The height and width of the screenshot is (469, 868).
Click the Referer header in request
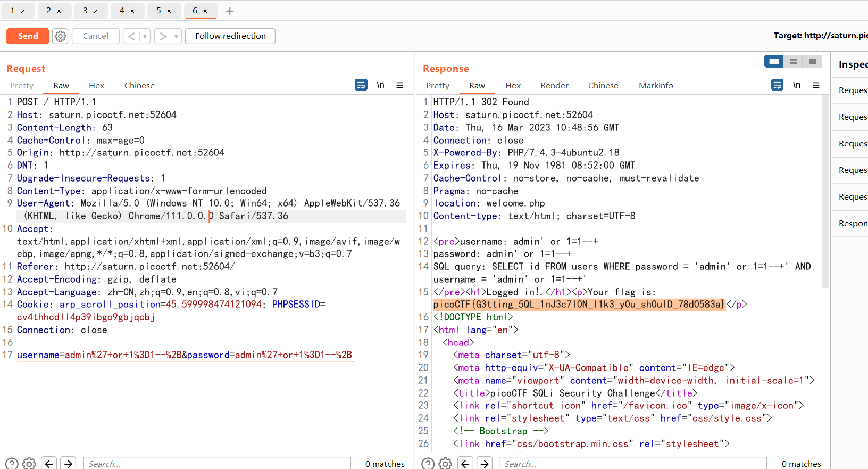point(126,267)
